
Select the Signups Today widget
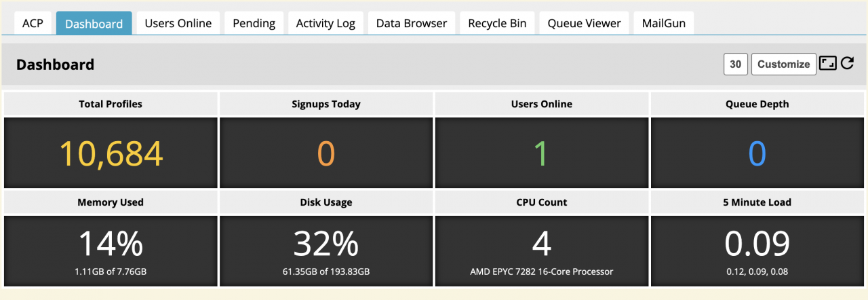coord(326,153)
